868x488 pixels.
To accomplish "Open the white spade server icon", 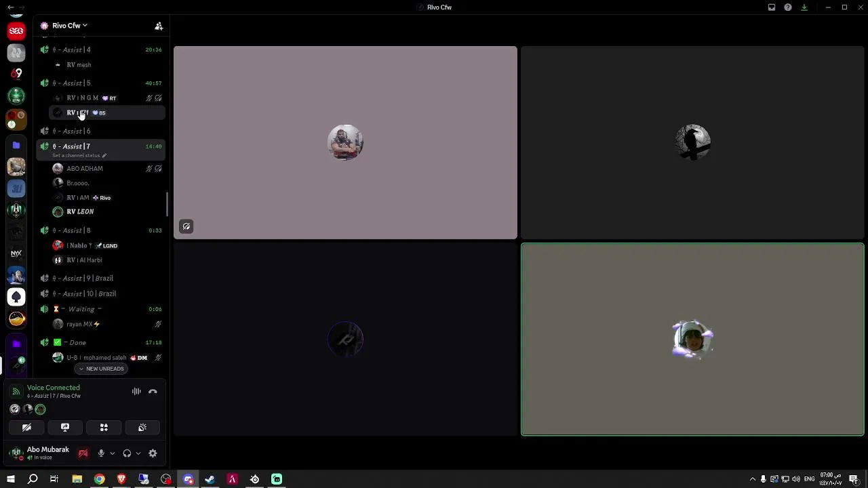I will tap(16, 297).
